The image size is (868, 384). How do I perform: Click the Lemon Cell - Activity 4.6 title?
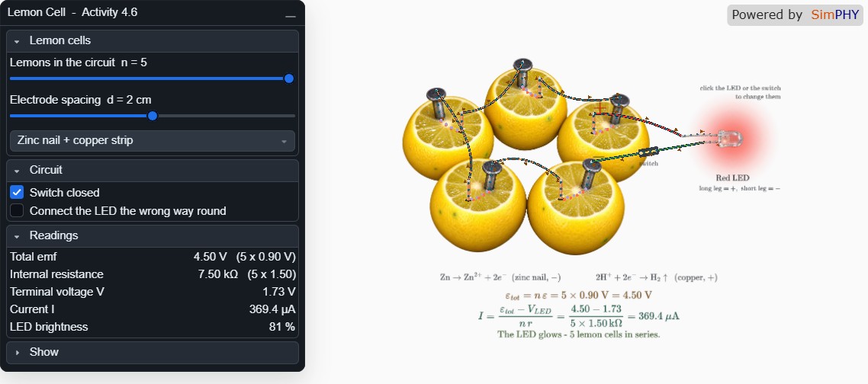point(72,12)
